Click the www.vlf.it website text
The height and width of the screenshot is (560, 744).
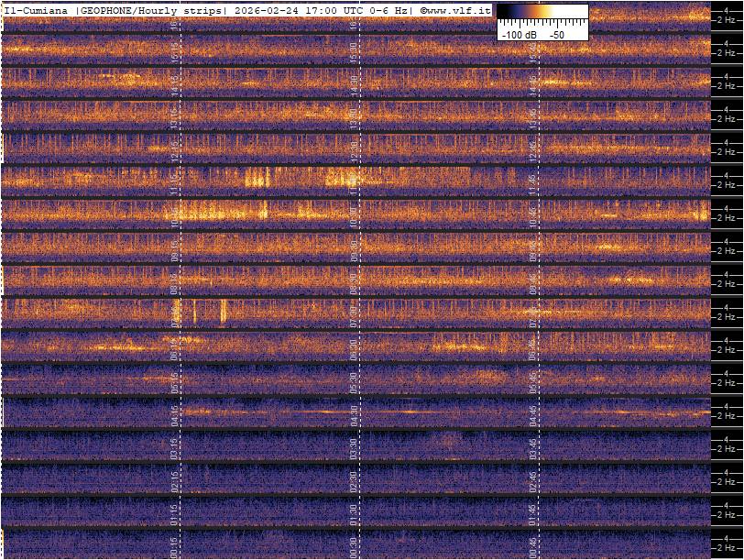pyautogui.click(x=459, y=10)
